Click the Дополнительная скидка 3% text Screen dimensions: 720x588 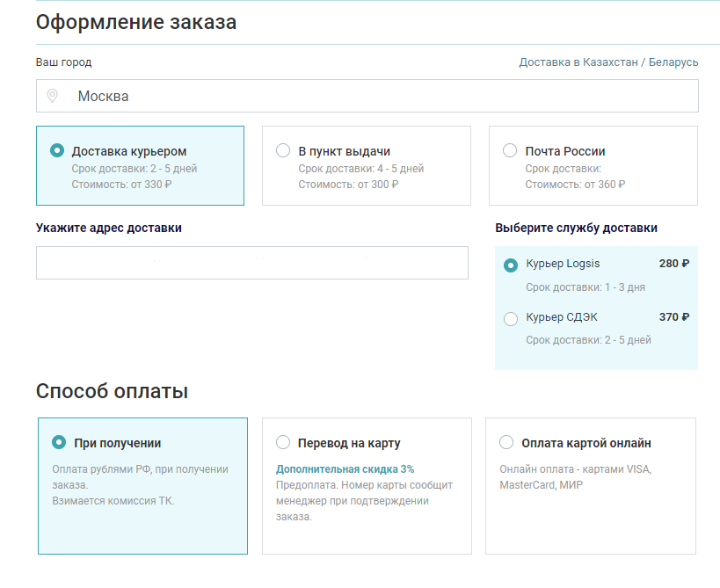(345, 469)
